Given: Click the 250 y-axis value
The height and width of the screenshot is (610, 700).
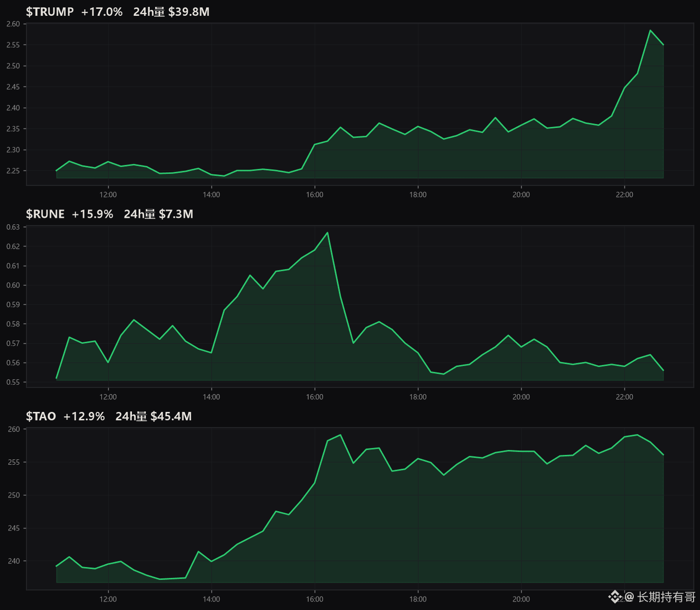Looking at the screenshot, I should click(14, 495).
